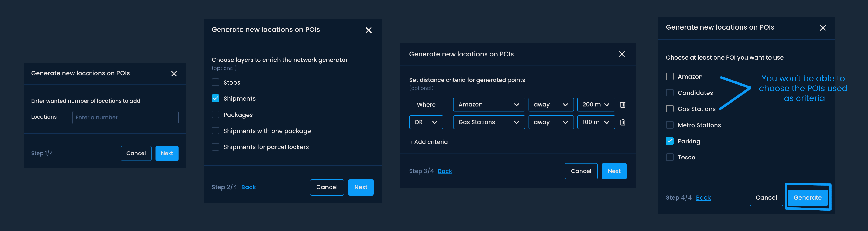This screenshot has width=868, height=231.
Task: Open the Gas Stations POI dropdown
Action: 489,122
